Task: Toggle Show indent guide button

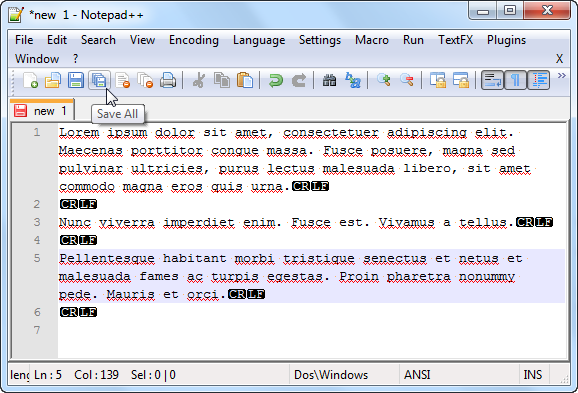Action: (539, 80)
